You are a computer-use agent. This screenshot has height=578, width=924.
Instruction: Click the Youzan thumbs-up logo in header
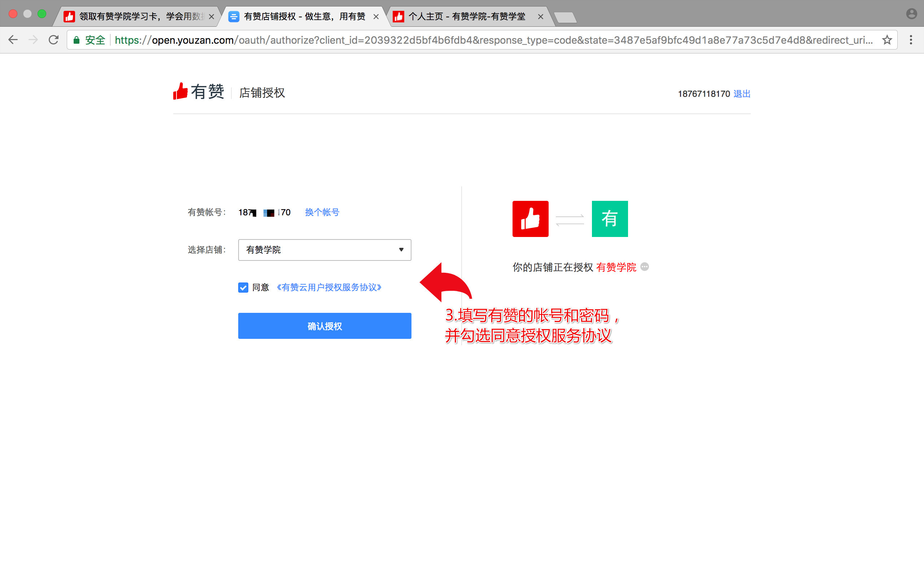tap(180, 91)
